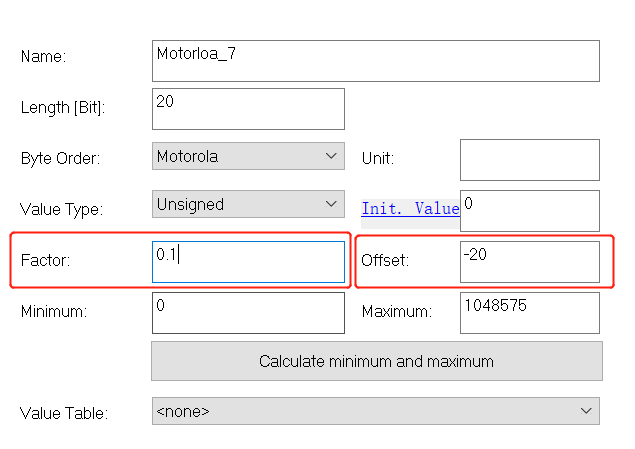Click the "Offset:" label
Viewport: 635px width, 449px height.
[x=385, y=261]
